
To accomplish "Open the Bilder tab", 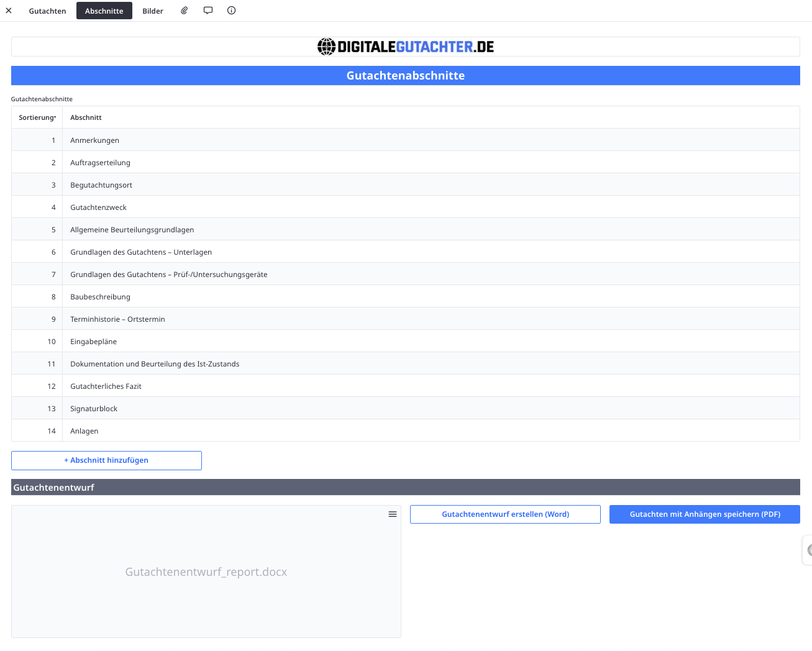I will [152, 11].
